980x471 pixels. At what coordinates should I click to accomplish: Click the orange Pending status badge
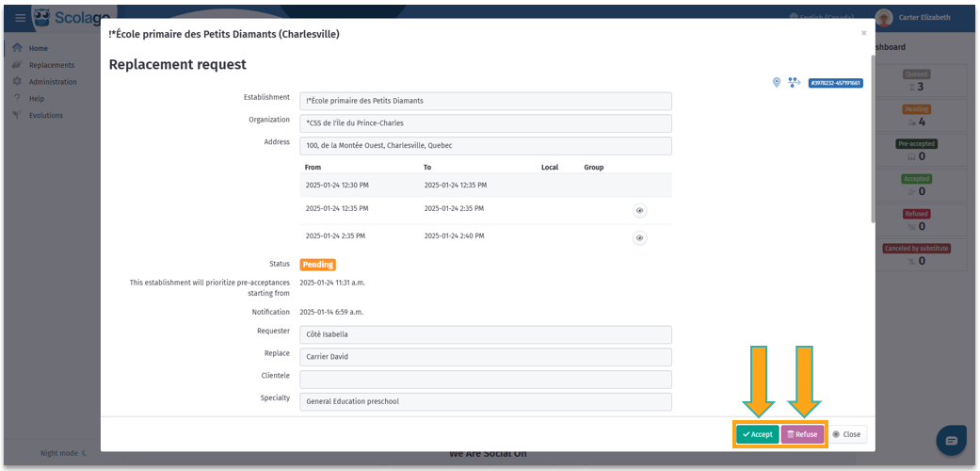pos(318,265)
